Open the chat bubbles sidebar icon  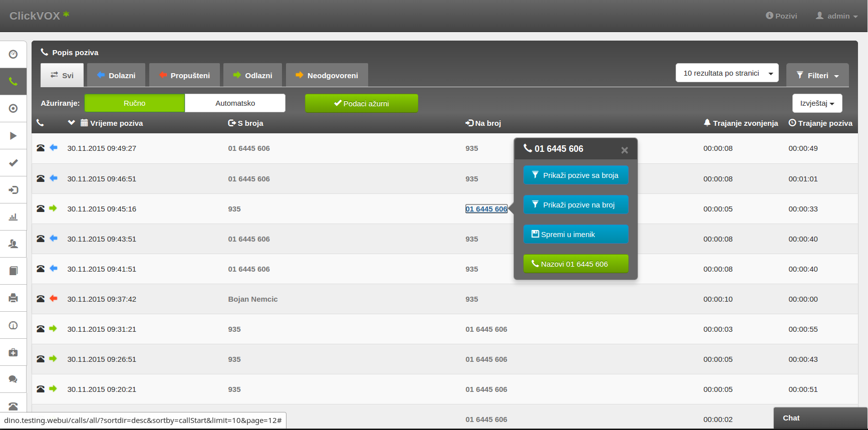point(14,379)
